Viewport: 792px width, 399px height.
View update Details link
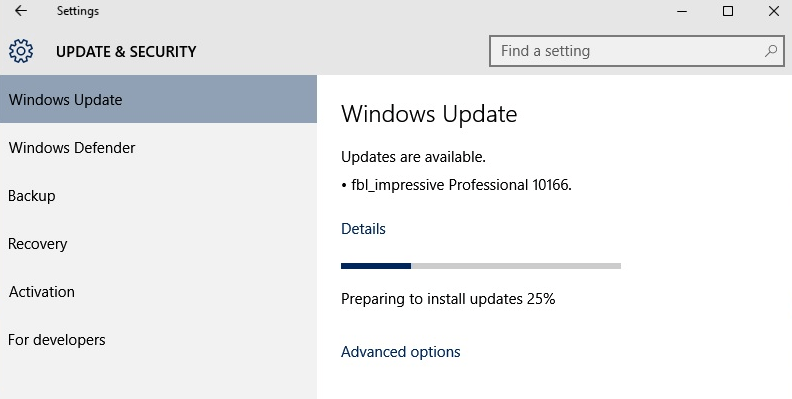pos(363,229)
